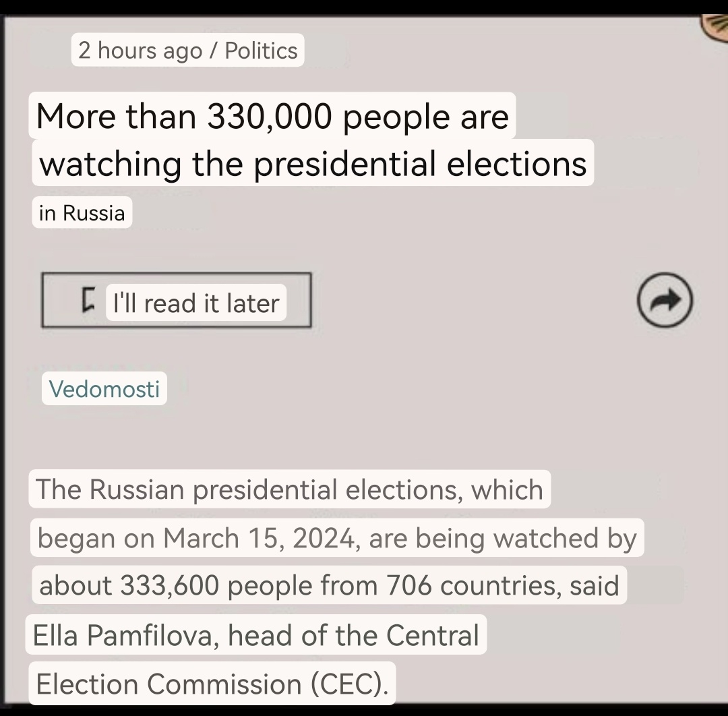Click headline text "watching the presidential elections"
The height and width of the screenshot is (716, 728).
coord(313,164)
